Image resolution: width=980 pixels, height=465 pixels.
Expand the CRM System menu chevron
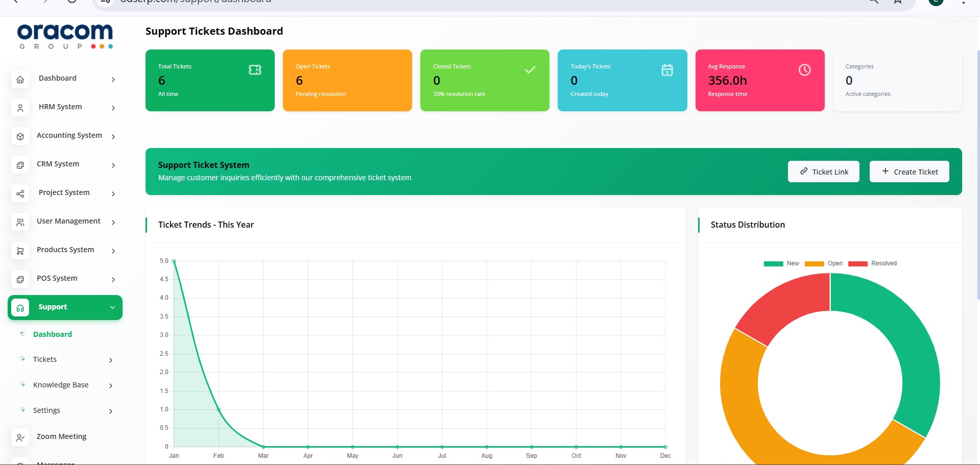[x=113, y=165]
